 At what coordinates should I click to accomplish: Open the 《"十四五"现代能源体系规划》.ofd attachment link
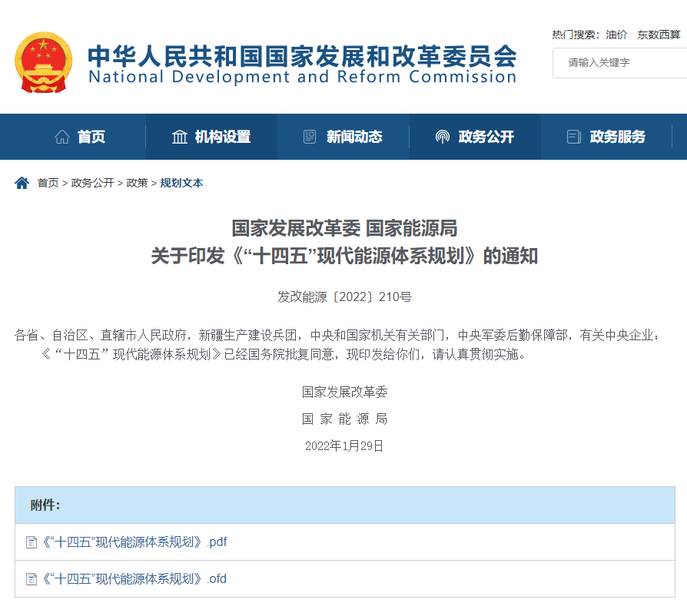click(135, 579)
